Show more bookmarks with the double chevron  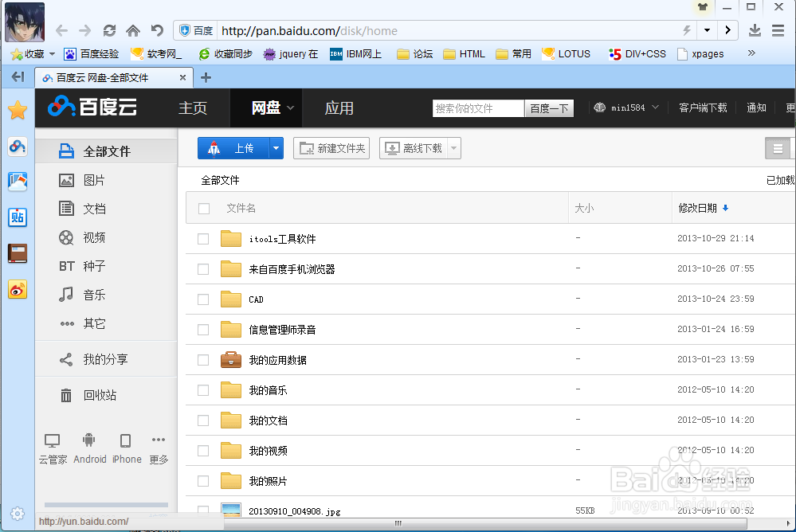(751, 53)
